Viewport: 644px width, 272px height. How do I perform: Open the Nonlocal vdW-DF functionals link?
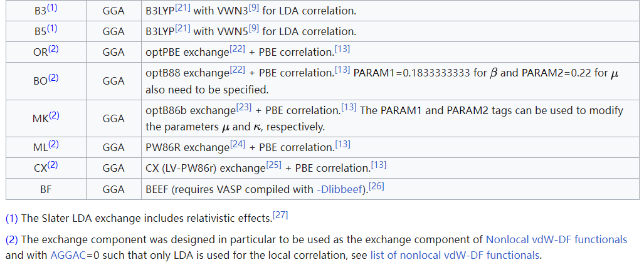(x=556, y=239)
